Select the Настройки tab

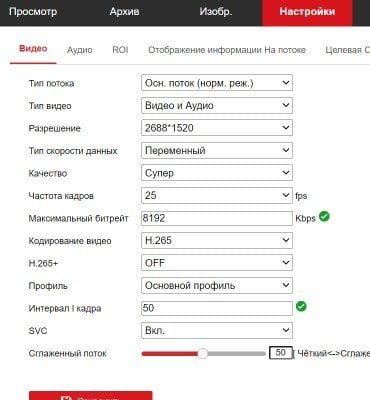pos(307,12)
